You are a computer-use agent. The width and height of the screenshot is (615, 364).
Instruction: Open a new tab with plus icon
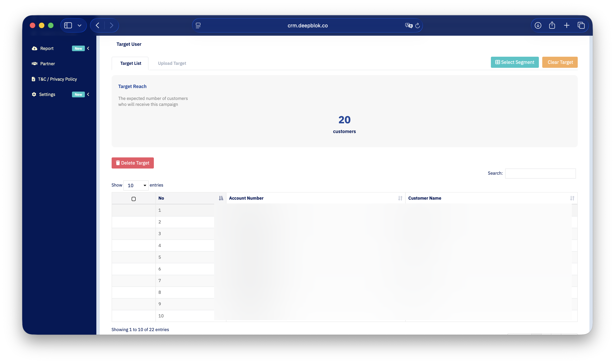pos(566,25)
